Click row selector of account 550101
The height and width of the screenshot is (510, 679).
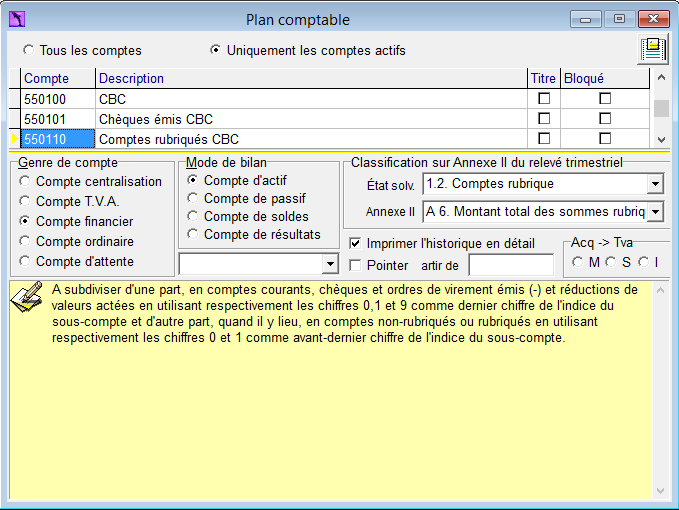tap(15, 119)
